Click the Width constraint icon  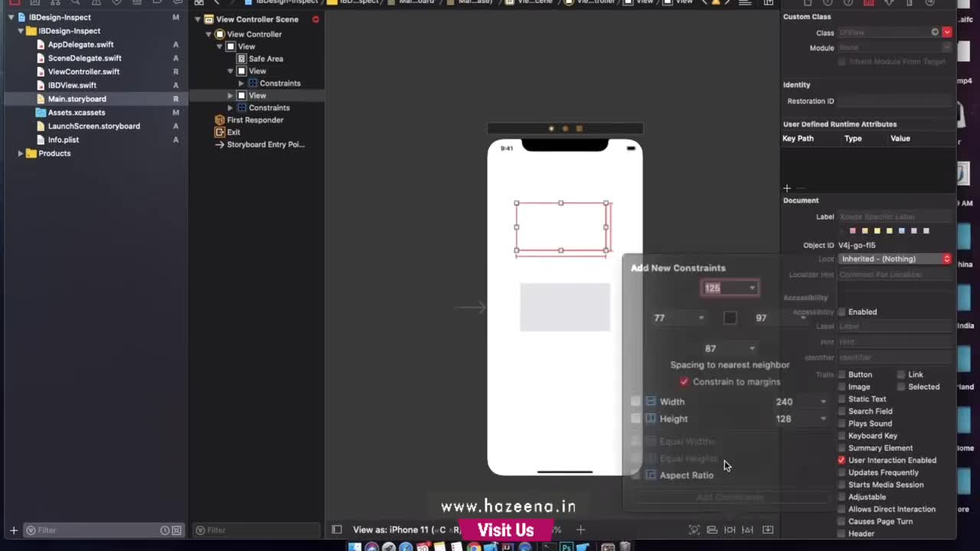pyautogui.click(x=651, y=401)
